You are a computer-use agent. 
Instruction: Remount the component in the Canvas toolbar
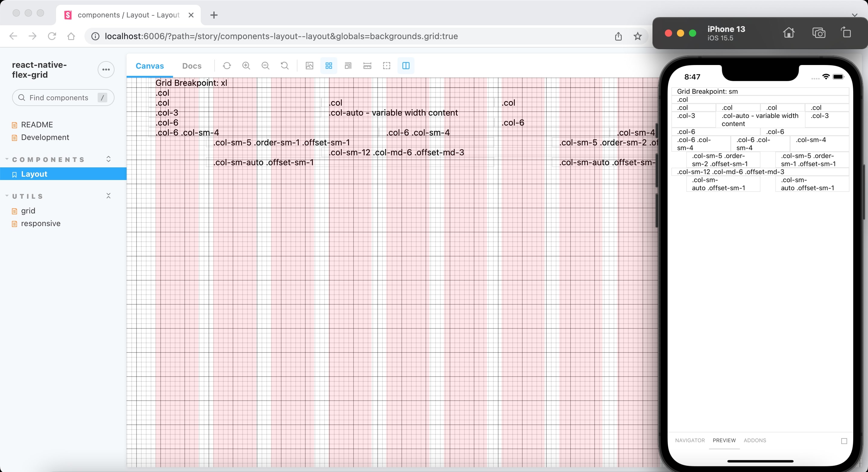227,66
